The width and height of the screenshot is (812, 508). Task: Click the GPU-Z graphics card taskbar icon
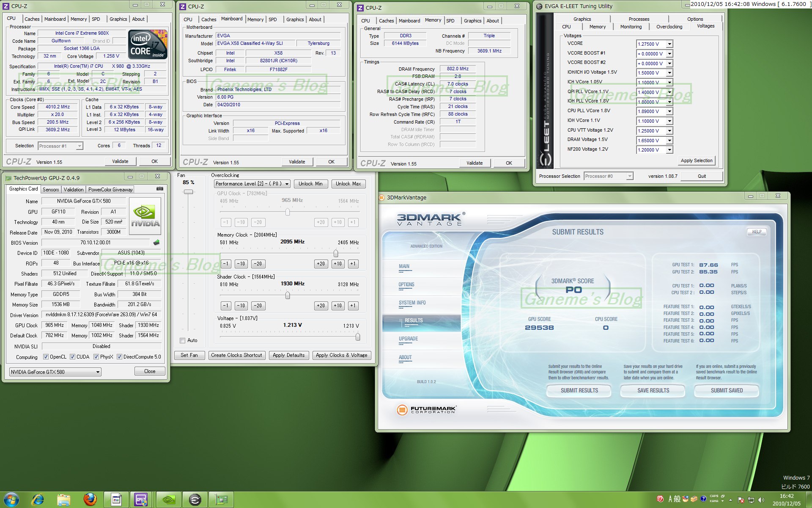click(x=221, y=500)
